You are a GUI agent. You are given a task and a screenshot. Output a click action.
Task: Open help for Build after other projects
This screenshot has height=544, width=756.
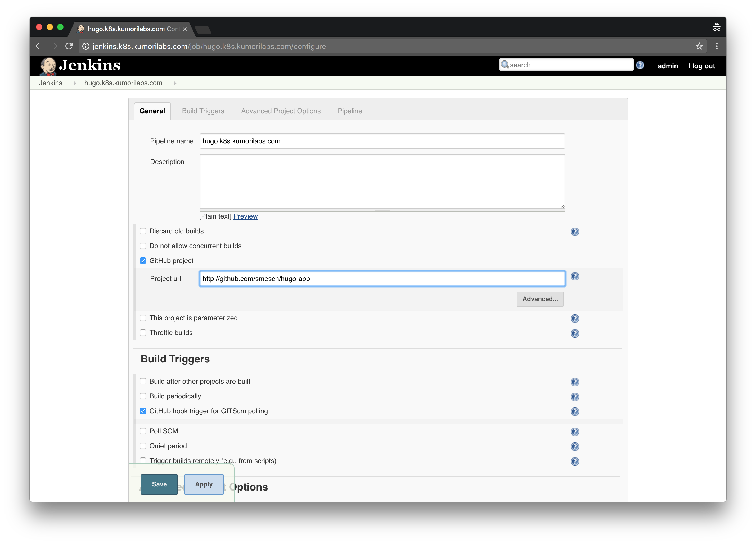575,382
